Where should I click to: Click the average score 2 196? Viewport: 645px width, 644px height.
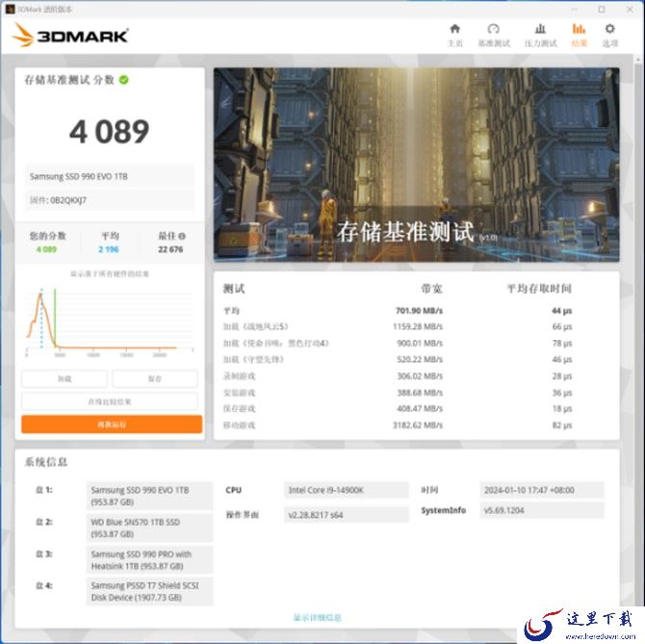pos(109,249)
